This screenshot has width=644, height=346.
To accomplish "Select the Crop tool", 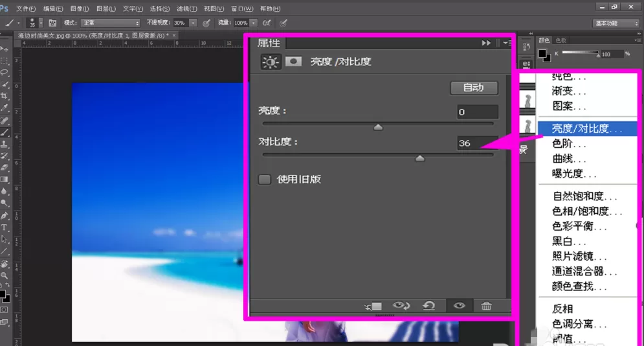I will point(5,96).
